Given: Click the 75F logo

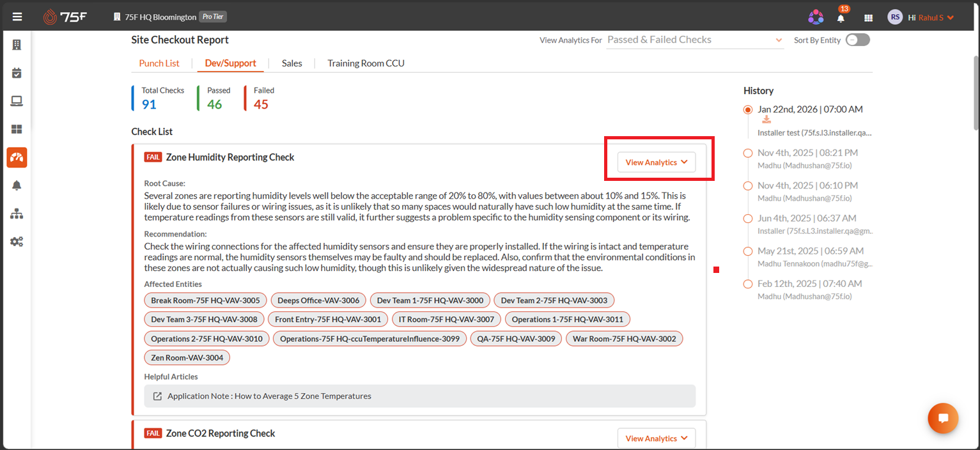Looking at the screenshot, I should point(65,17).
